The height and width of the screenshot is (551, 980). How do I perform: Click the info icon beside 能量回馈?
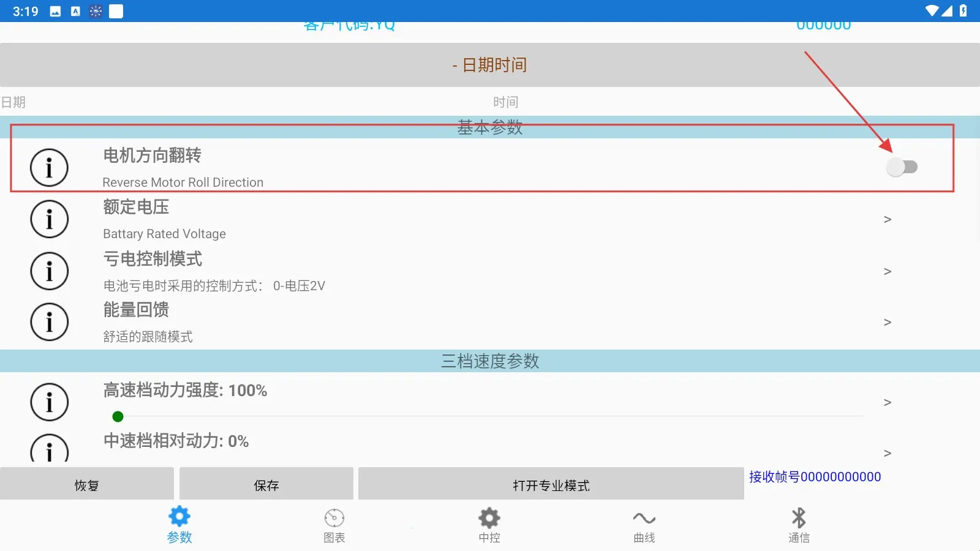49,321
